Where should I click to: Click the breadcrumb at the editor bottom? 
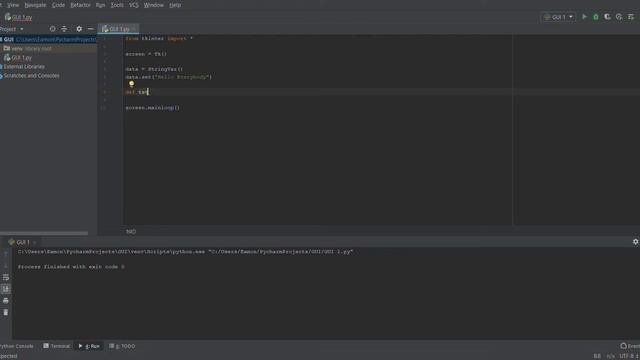pos(131,231)
